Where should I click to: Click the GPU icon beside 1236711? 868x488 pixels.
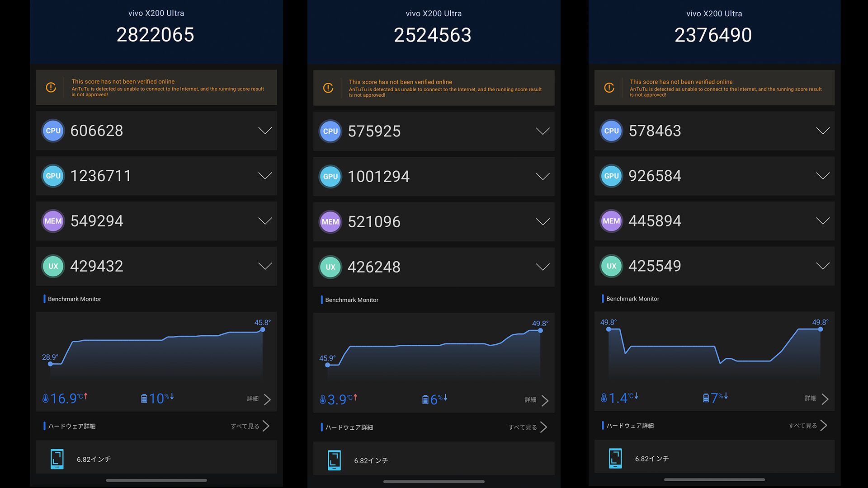(53, 176)
